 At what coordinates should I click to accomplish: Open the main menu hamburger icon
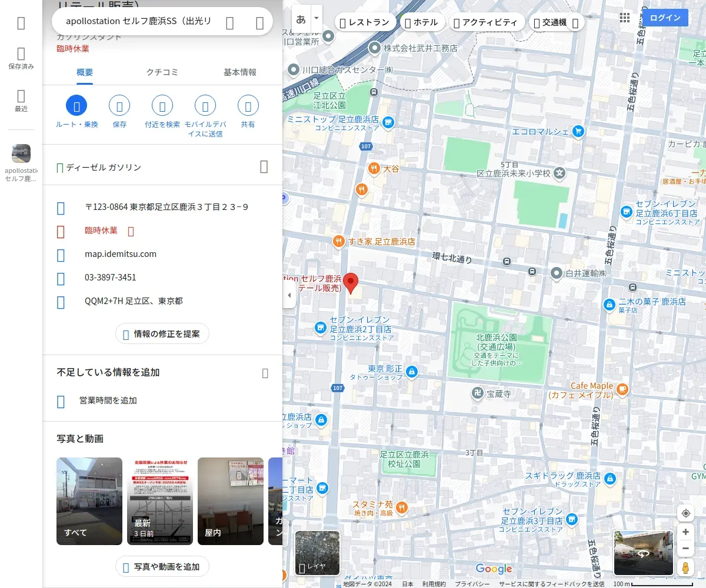point(21,23)
